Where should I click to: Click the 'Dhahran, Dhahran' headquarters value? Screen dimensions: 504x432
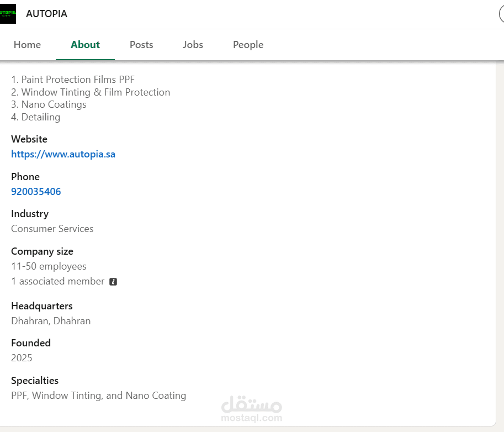[x=51, y=321]
